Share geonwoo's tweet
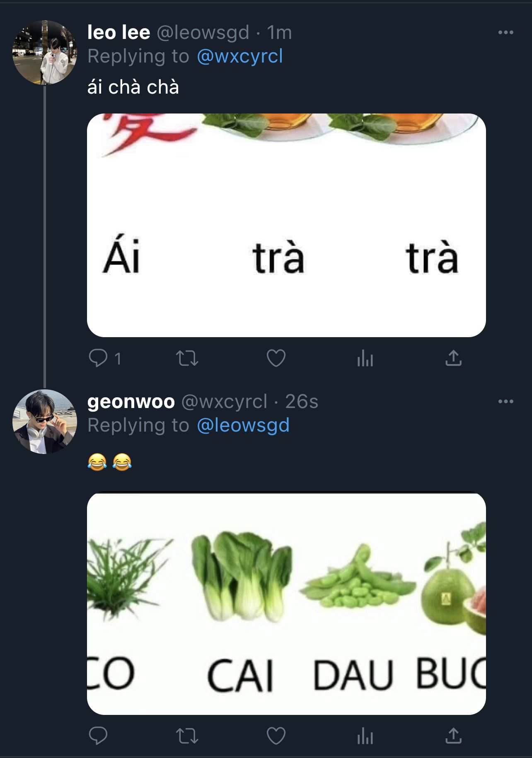 [x=453, y=736]
